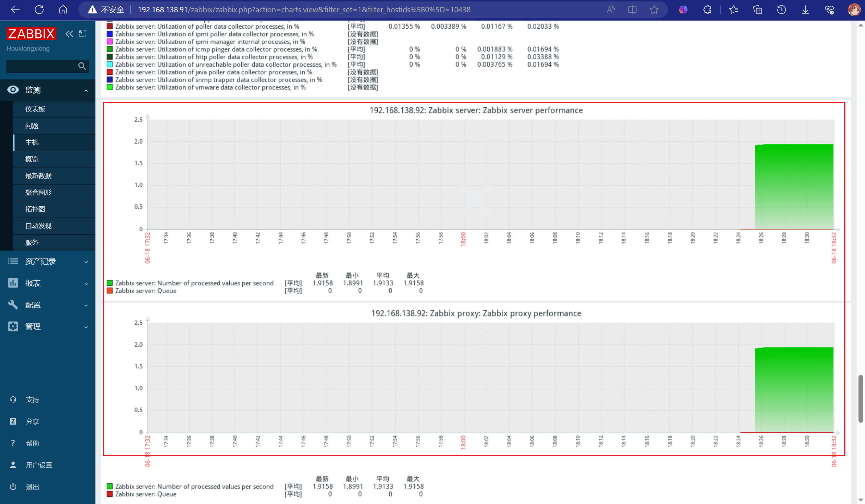The width and height of the screenshot is (865, 504).
Task: Toggle read aloud icon in address bar
Action: click(611, 10)
